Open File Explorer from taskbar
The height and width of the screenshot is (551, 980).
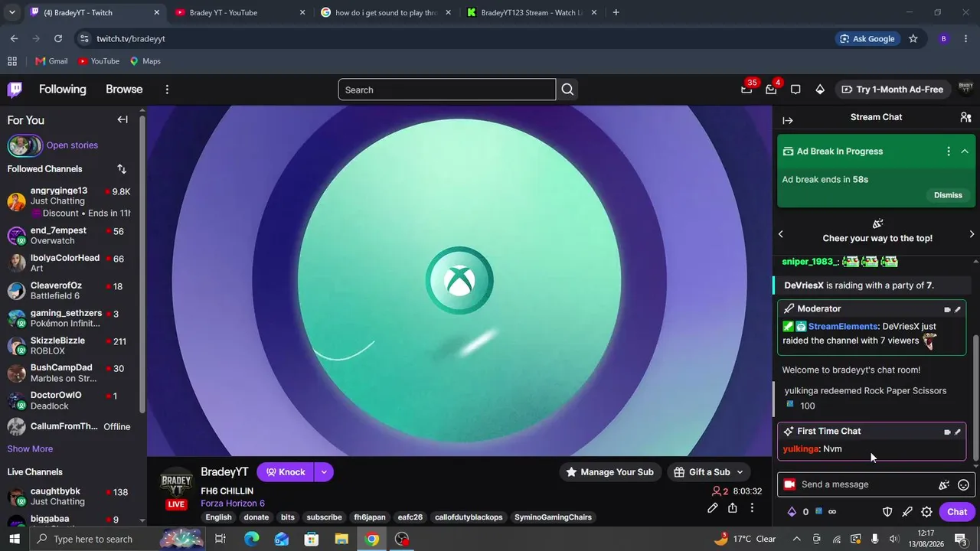(x=341, y=540)
